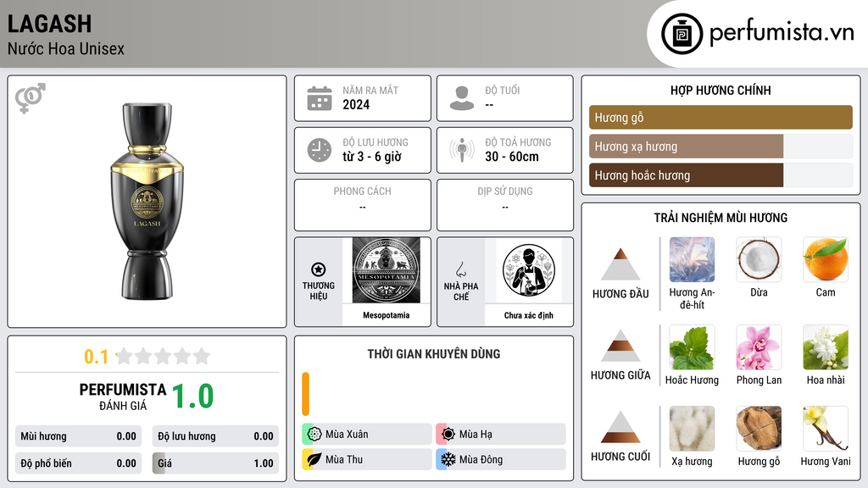Click the clock icon beside Độ lưu hương

coord(320,150)
